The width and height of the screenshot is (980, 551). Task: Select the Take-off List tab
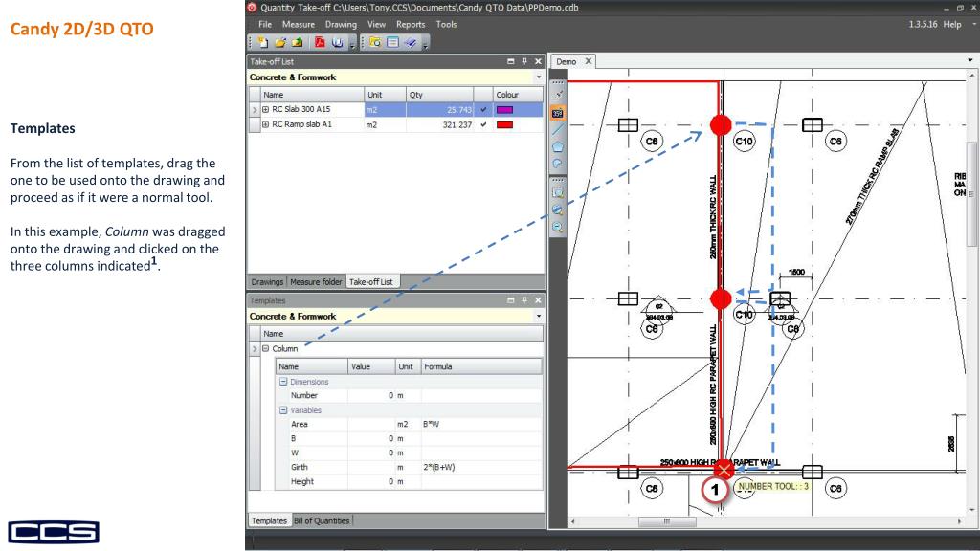pos(371,282)
